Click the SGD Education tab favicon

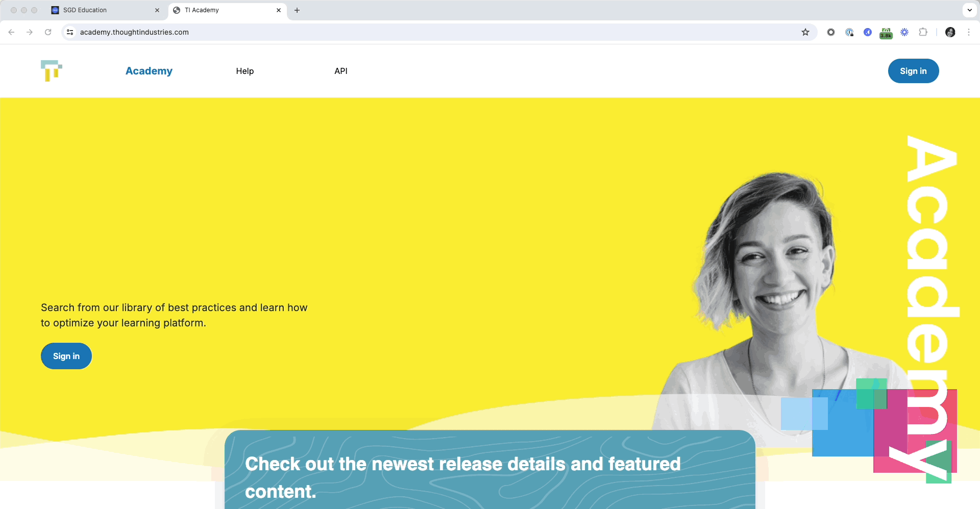click(55, 10)
